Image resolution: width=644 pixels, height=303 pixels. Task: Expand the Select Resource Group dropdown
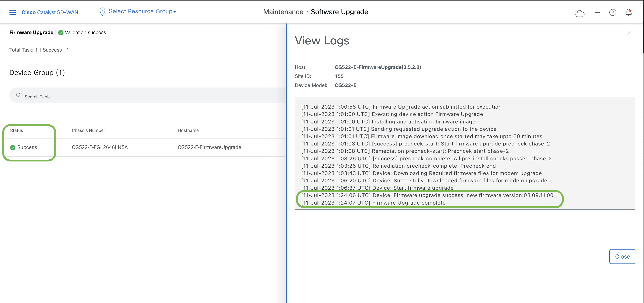141,11
